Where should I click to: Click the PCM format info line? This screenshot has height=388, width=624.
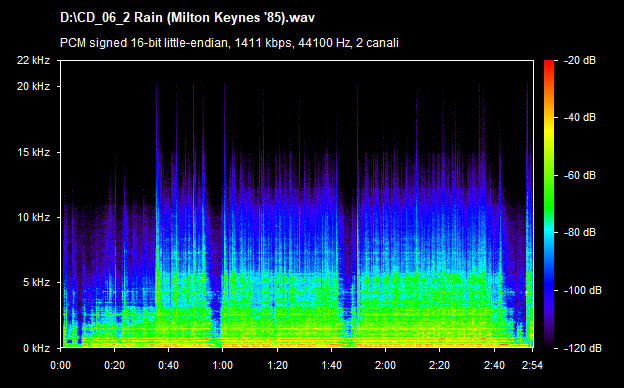coord(229,43)
